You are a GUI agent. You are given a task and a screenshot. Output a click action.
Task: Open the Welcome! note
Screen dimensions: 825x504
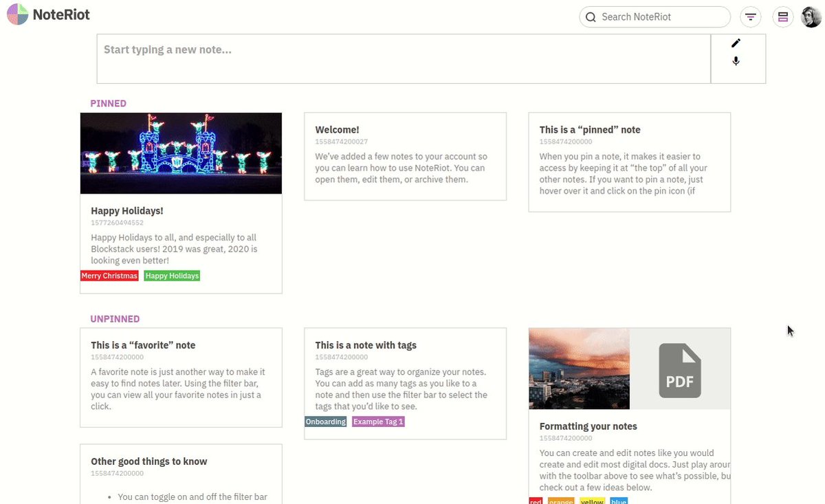[405, 157]
